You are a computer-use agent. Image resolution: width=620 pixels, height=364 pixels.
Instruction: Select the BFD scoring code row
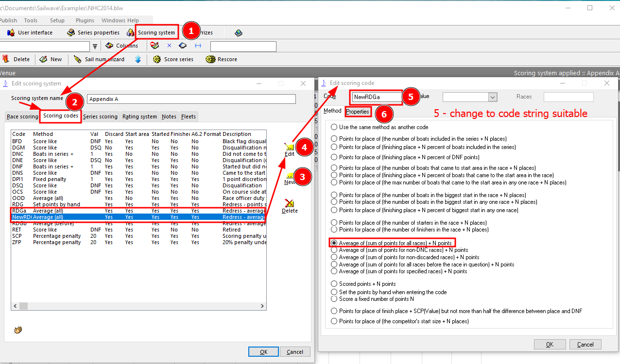(x=139, y=141)
